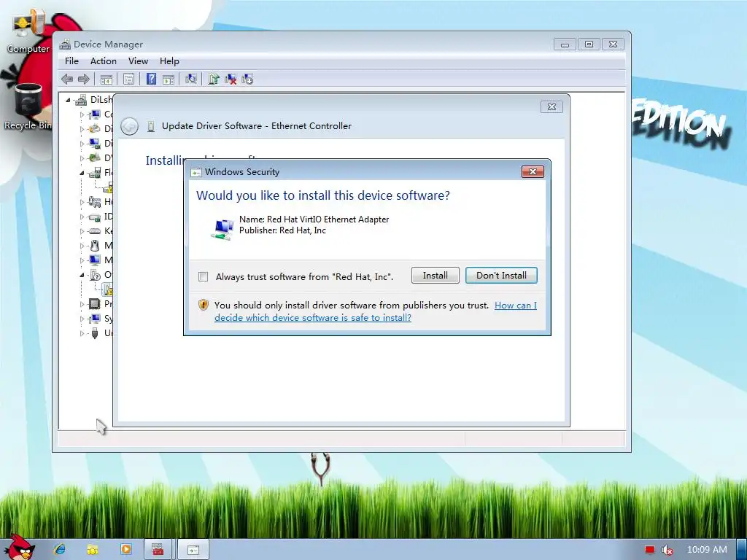Check Always trust software from Red Hat, Inc

(x=204, y=276)
